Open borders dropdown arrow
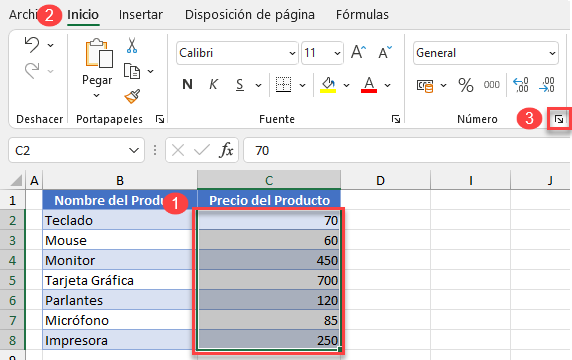The image size is (572, 360). [302, 85]
